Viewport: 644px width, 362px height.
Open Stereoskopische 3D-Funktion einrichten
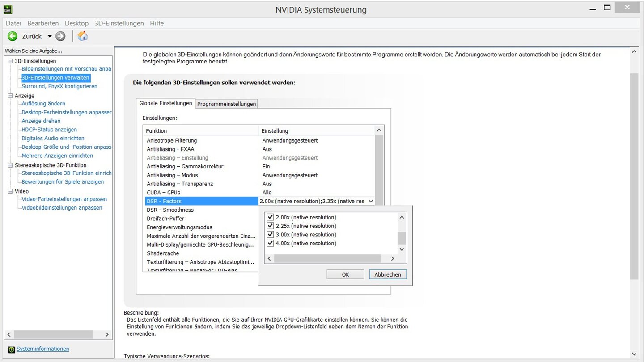click(67, 173)
